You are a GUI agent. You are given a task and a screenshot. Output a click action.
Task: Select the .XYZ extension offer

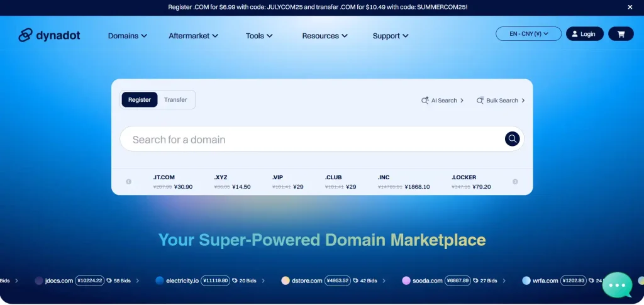coord(232,182)
